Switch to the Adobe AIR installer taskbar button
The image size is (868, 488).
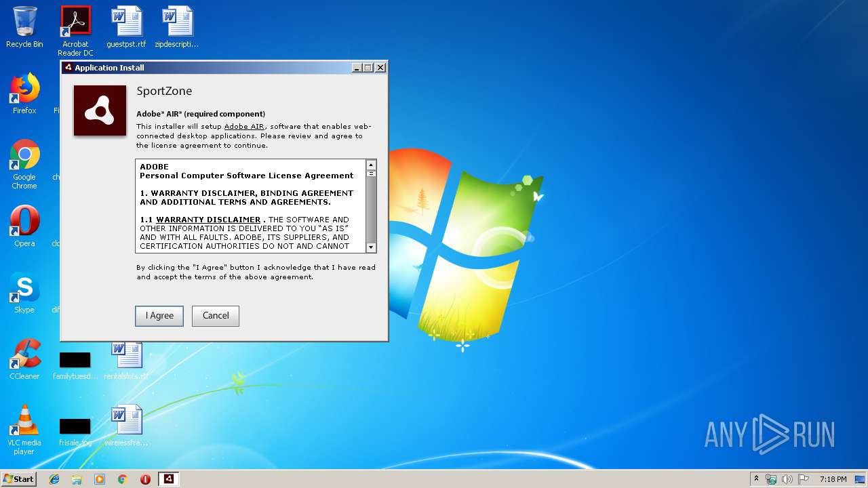[169, 479]
